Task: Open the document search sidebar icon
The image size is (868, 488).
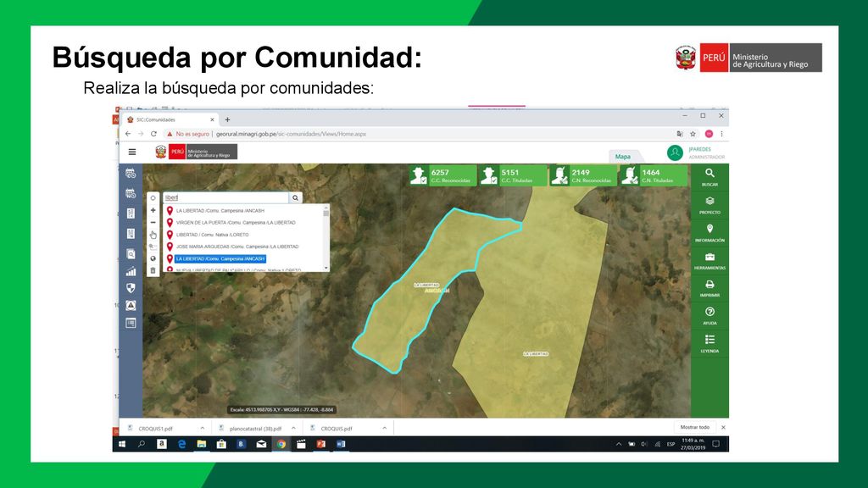Action: [131, 254]
